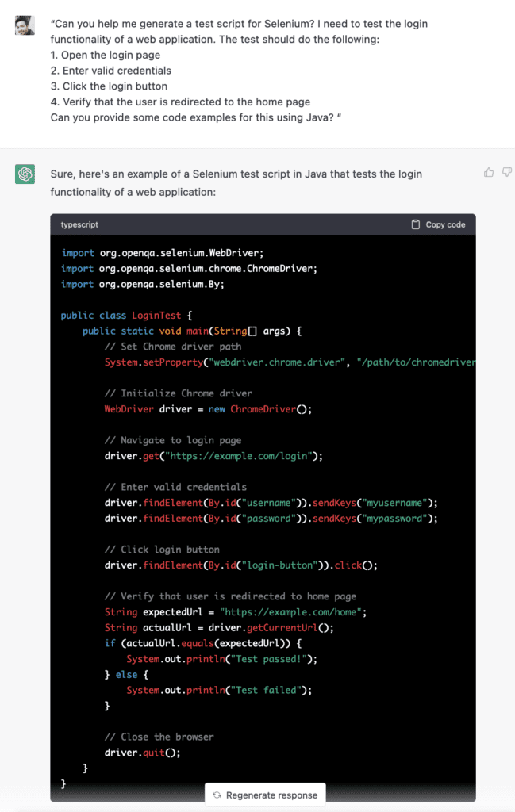Give the response a thumbs up

(x=489, y=172)
